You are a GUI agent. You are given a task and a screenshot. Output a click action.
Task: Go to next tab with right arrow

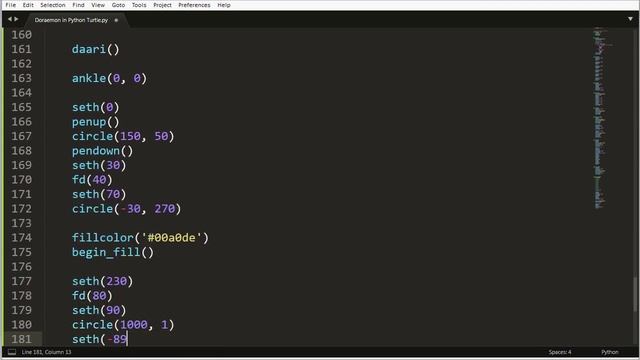coord(16,19)
